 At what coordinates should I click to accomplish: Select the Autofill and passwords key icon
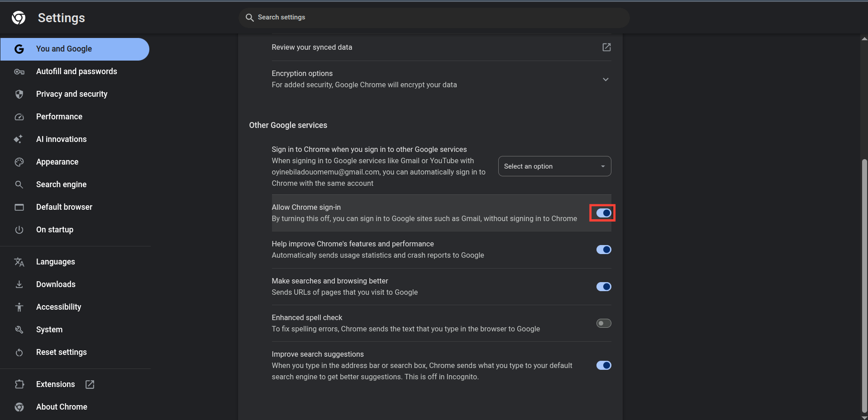coord(19,71)
